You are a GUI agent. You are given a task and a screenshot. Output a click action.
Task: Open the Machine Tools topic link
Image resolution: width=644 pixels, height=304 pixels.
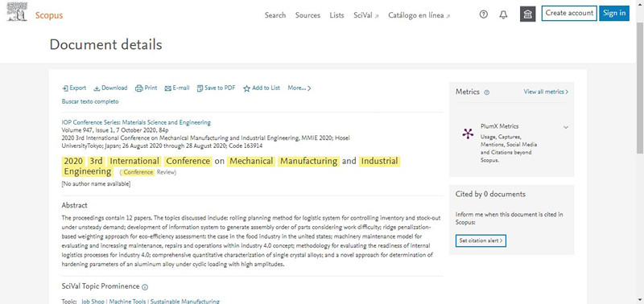pos(127,301)
